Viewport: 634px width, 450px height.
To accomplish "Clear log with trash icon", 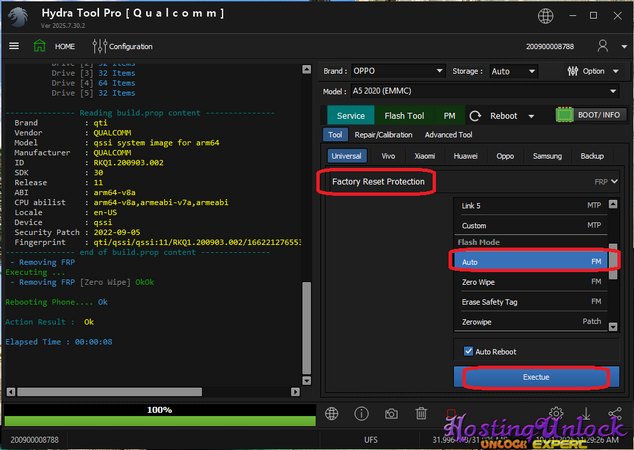I will 422,414.
